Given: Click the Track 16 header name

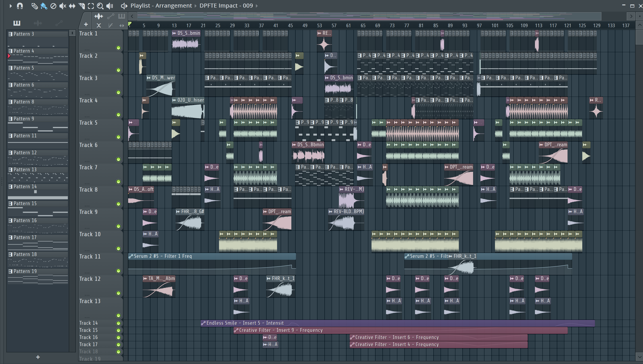Looking at the screenshot, I should pos(88,337).
